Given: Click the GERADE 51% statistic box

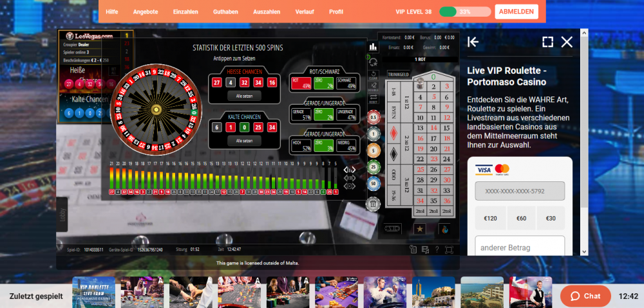Looking at the screenshot, I should click(x=301, y=115).
